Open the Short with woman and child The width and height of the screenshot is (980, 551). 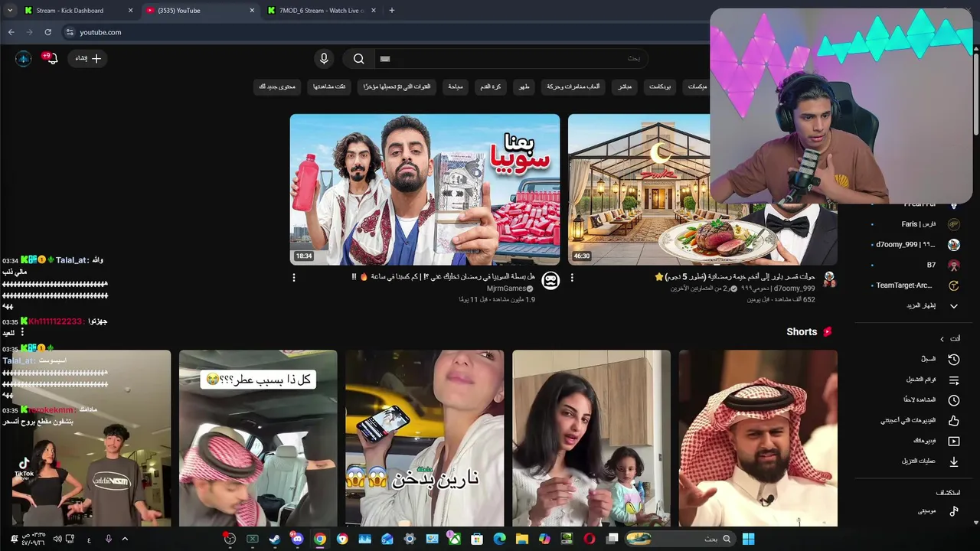coord(591,439)
